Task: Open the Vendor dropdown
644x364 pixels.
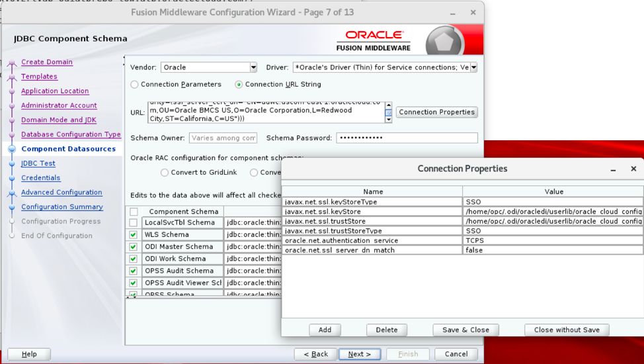Action: [x=253, y=68]
